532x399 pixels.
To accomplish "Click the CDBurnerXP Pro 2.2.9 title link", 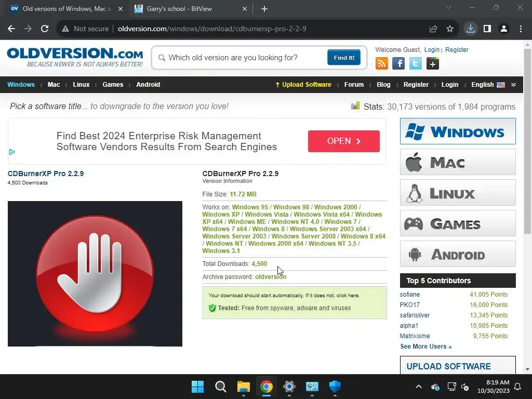I will 46,174.
